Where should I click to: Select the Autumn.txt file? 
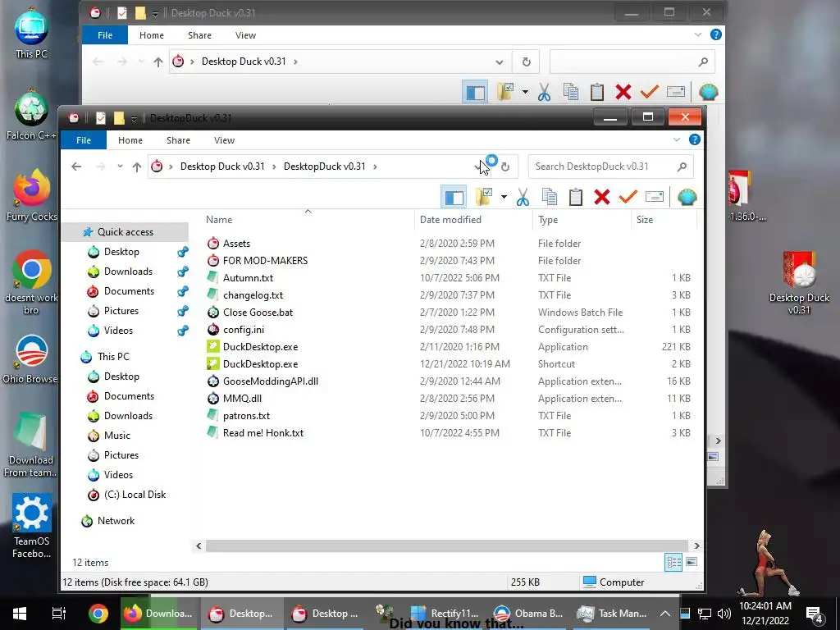[248, 278]
